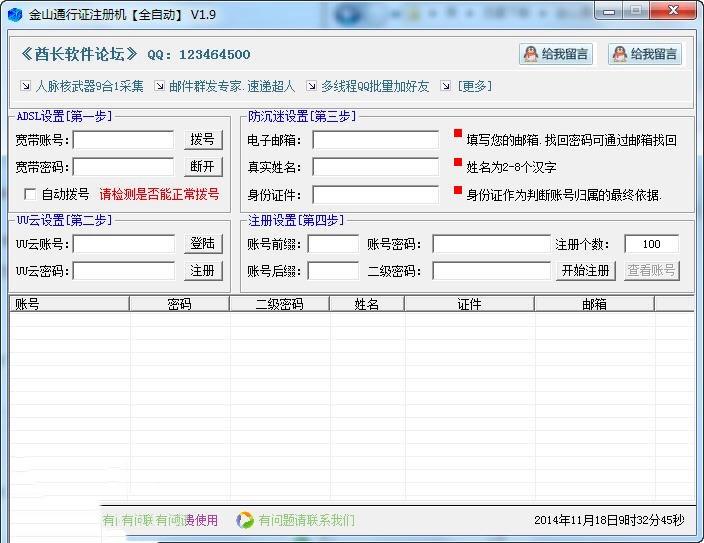
Task: Click the 查看账号 button
Action: (x=651, y=271)
